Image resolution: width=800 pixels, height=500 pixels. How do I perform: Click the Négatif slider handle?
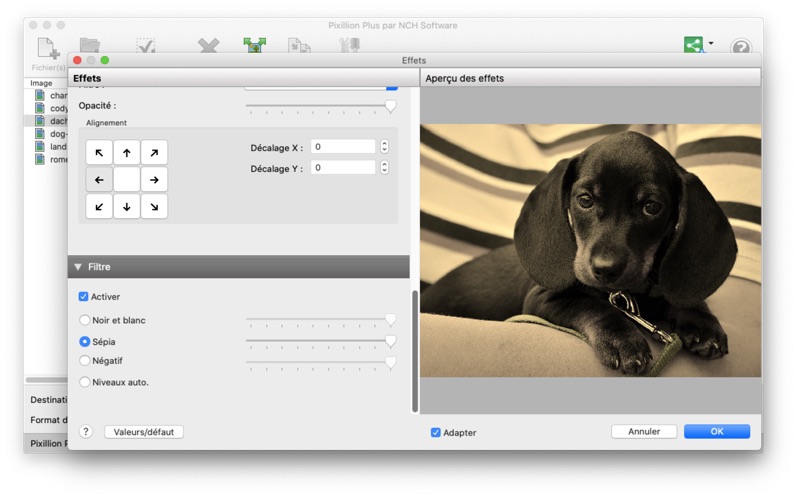pyautogui.click(x=390, y=363)
